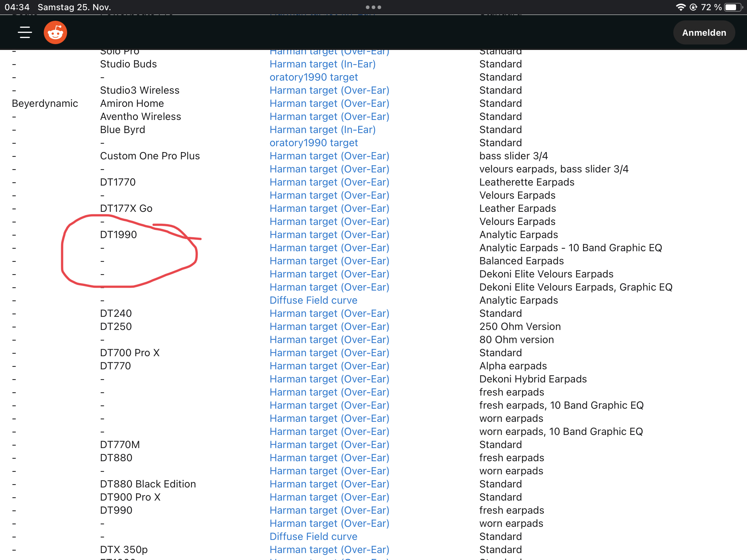
Task: Open Harman target link for DTX 350p
Action: click(x=329, y=550)
